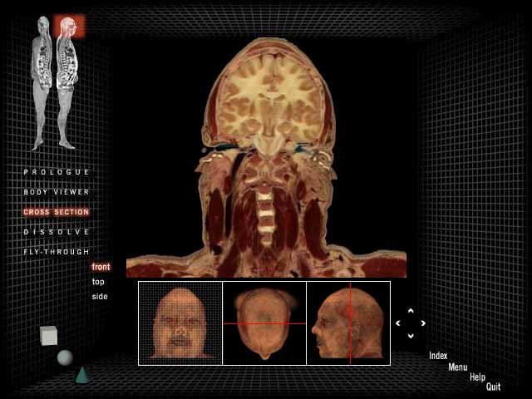Click the gray sphere shape icon

coord(65,358)
